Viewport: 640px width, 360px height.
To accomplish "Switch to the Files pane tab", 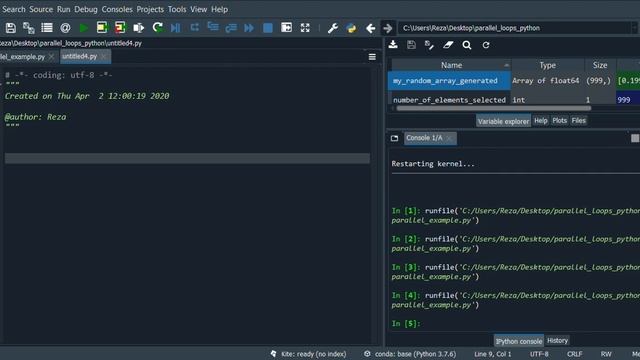I will (x=578, y=120).
